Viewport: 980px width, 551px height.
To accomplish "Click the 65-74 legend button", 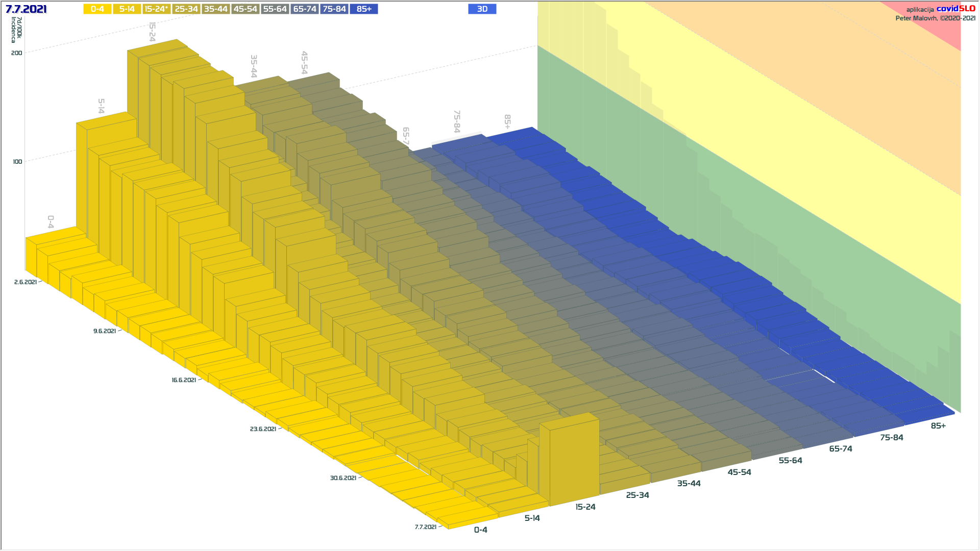I will tap(305, 9).
